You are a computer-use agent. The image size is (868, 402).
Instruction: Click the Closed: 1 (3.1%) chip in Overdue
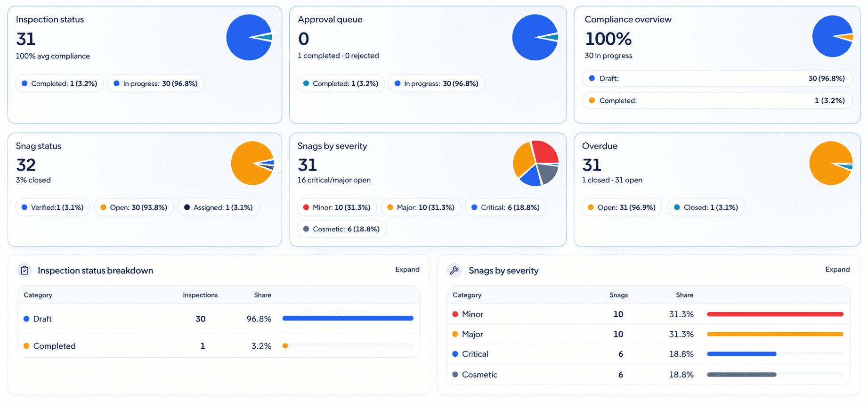click(x=706, y=207)
